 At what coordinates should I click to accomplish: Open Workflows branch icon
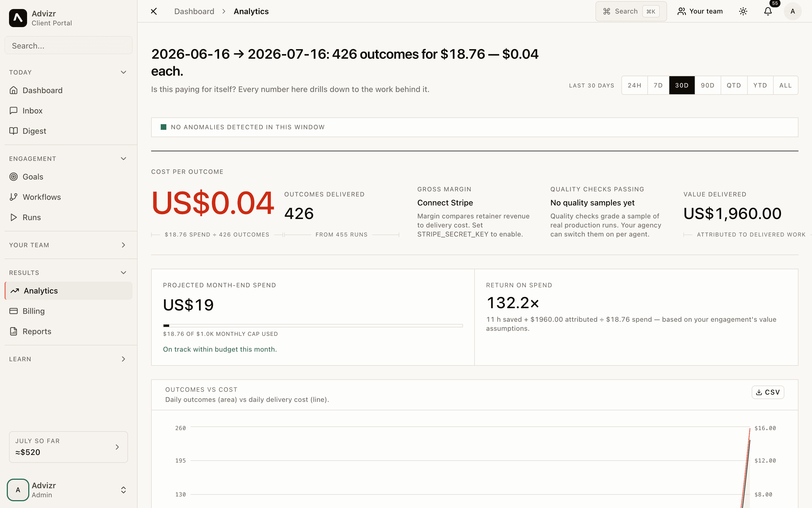[14, 197]
